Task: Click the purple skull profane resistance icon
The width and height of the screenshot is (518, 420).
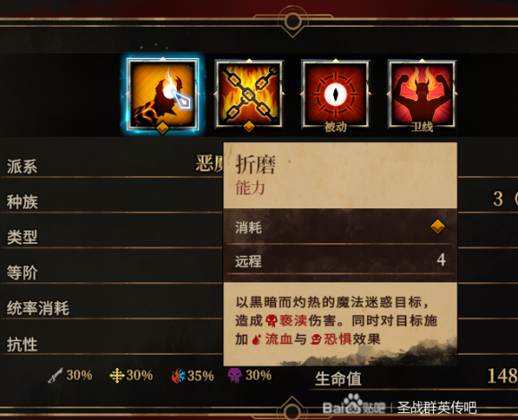Action: 235,375
